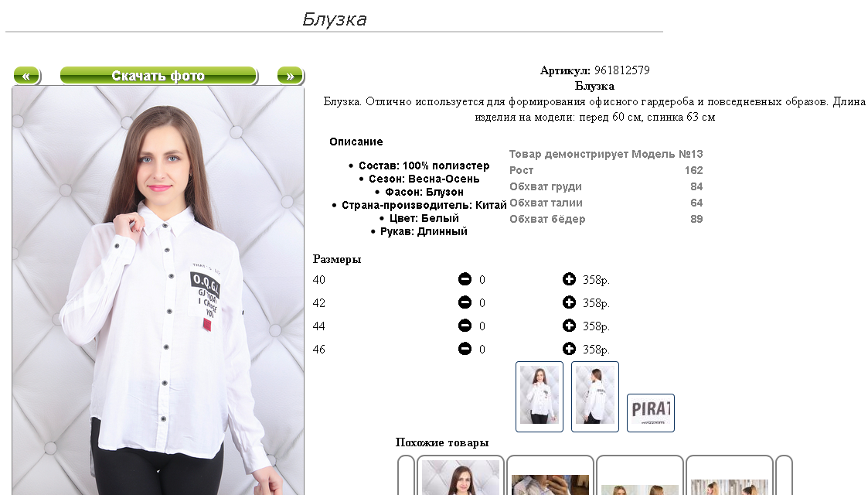Remove one item of size 44
Image resolution: width=868 pixels, height=495 pixels.
(x=465, y=326)
